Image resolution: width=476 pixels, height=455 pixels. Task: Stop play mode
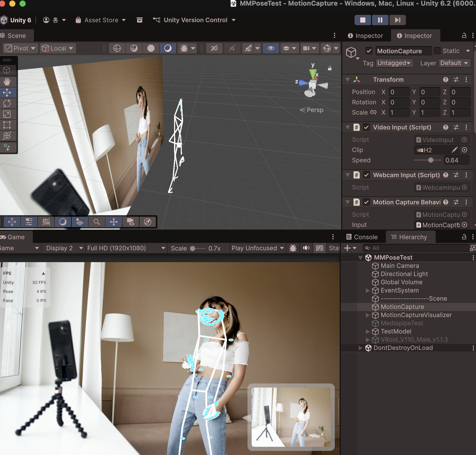(363, 20)
